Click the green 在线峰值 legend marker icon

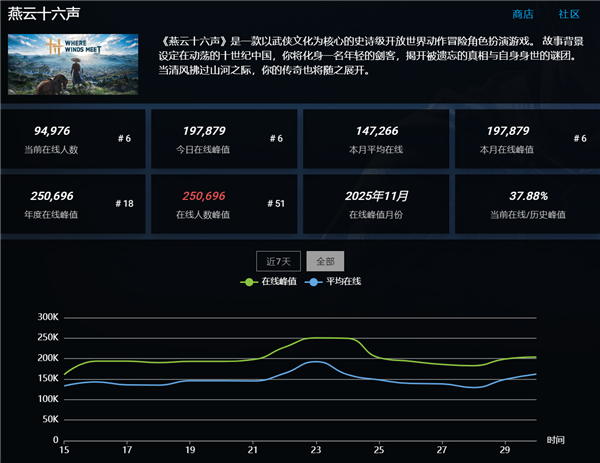coord(249,282)
